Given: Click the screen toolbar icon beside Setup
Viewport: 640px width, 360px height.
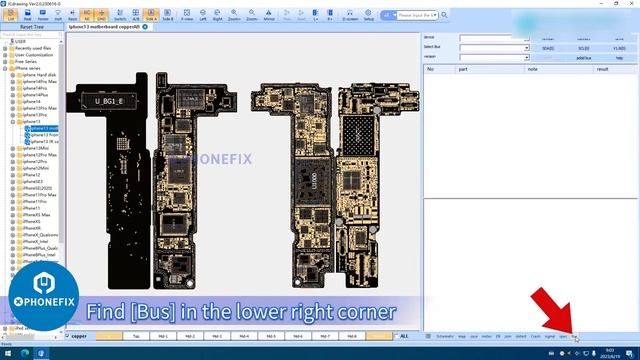Looking at the screenshot, I should 350,15.
